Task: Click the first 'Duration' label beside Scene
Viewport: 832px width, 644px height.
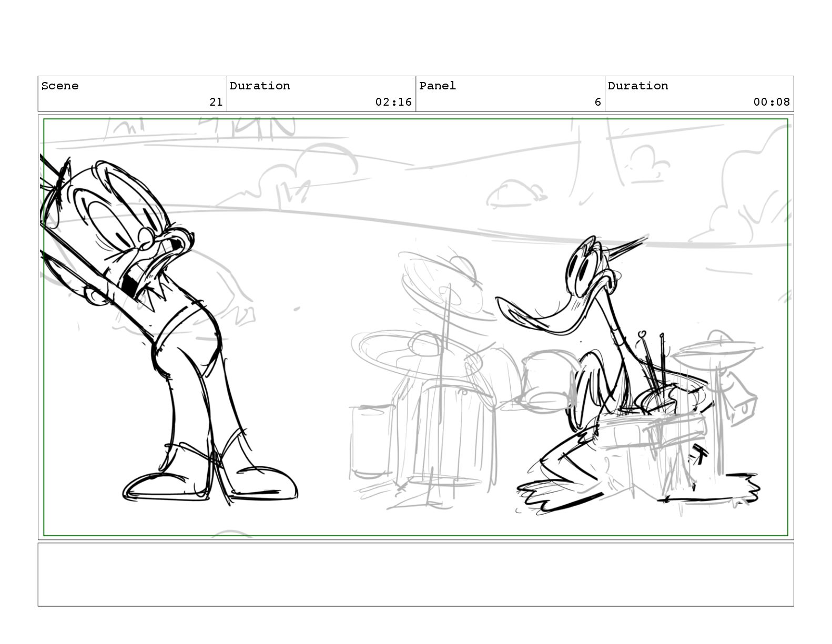Action: [x=260, y=86]
